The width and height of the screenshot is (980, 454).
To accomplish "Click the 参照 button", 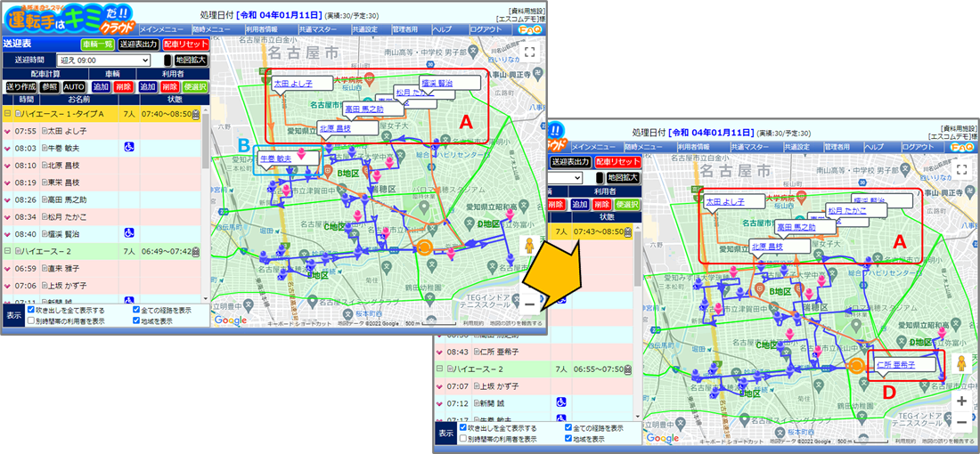I will (49, 87).
